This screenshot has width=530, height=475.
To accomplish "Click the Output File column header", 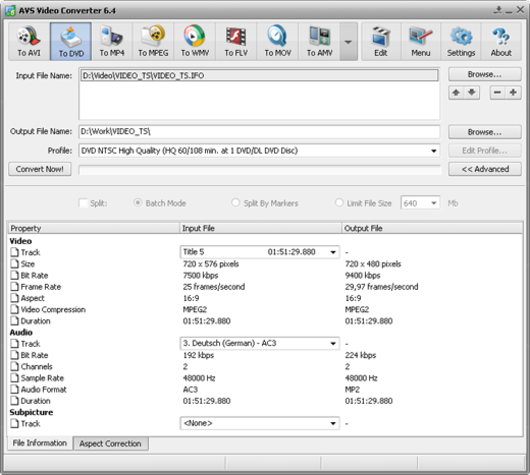I will [x=432, y=229].
